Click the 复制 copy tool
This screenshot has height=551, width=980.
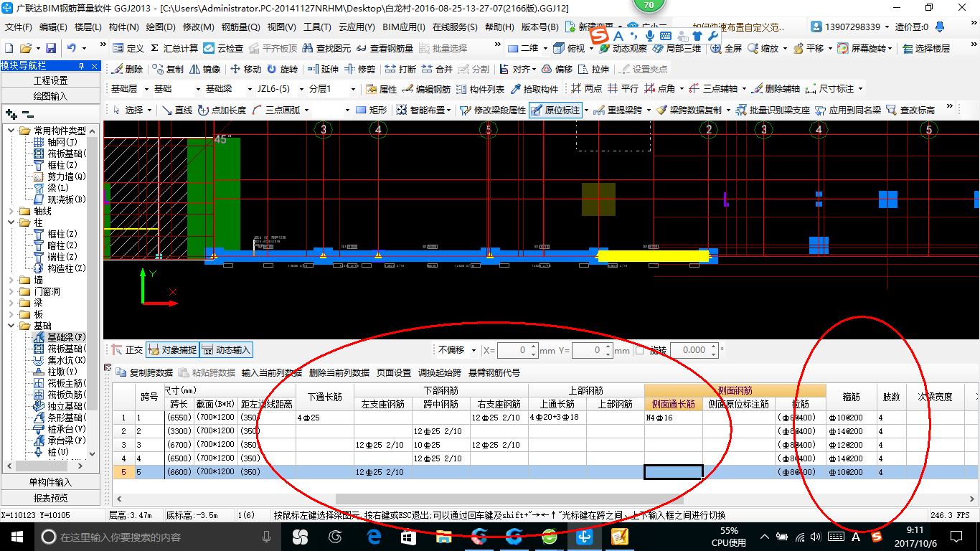coord(168,70)
